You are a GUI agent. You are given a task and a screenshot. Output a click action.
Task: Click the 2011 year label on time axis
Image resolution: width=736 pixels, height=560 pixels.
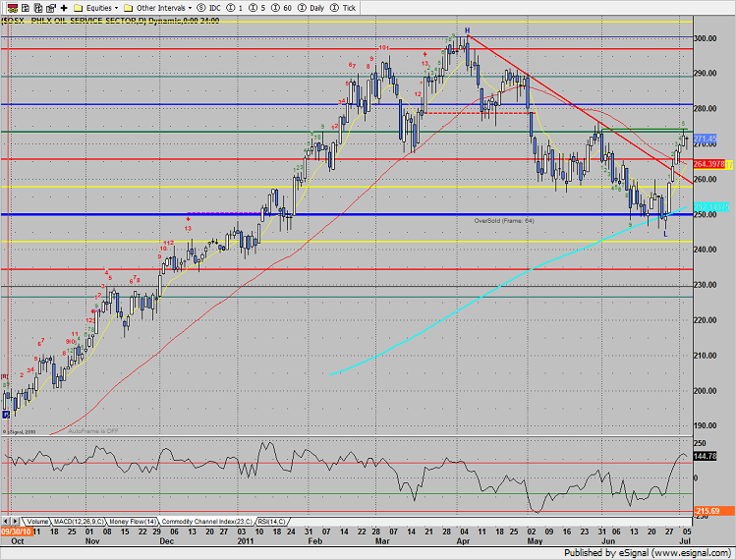[245, 541]
